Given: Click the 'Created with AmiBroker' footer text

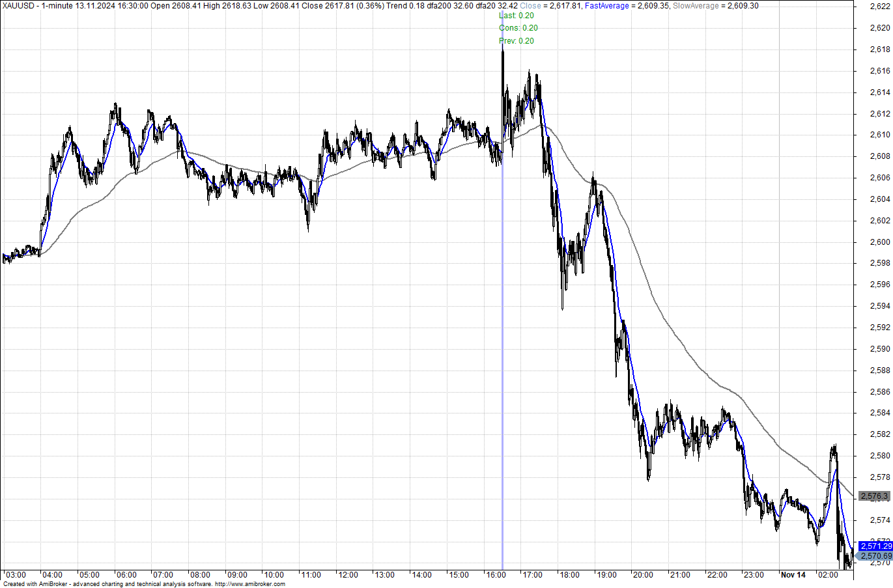Looking at the screenshot, I should (x=34, y=584).
